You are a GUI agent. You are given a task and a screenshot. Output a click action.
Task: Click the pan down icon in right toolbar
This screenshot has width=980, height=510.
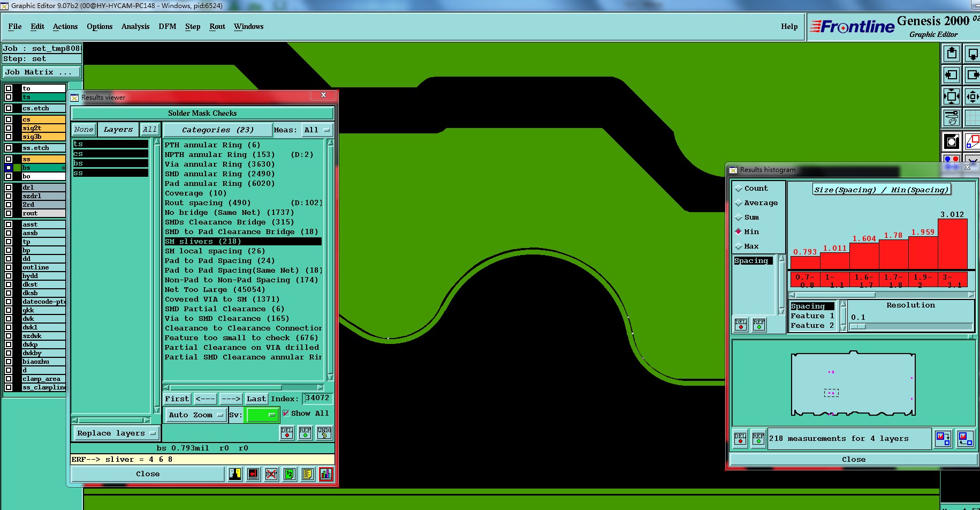972,53
